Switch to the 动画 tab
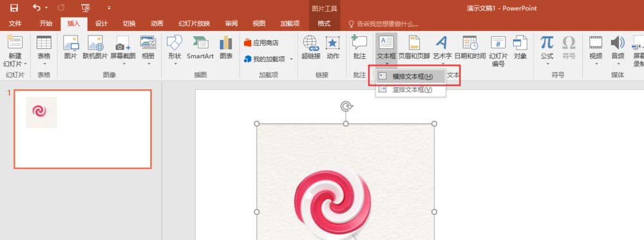Screen dimensions: 644x240 157,24
